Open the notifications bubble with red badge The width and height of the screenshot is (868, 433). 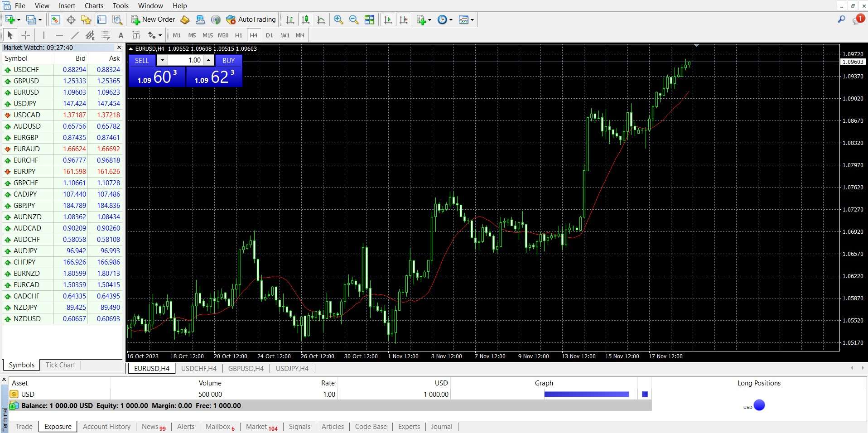tap(858, 19)
